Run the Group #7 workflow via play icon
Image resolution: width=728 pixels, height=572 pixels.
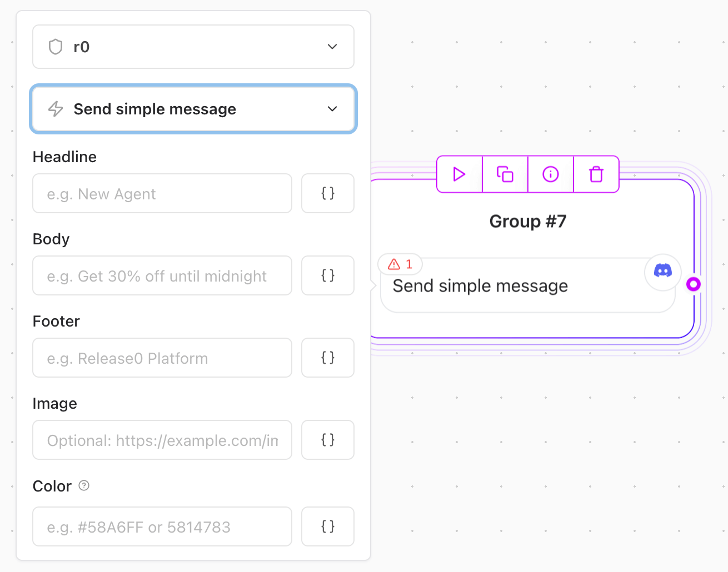[458, 174]
